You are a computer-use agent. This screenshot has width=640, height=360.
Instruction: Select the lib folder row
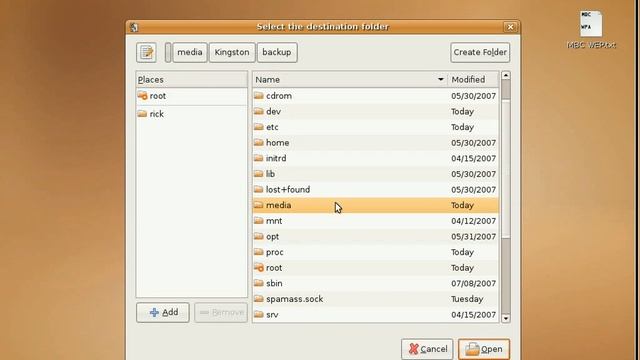click(x=376, y=174)
